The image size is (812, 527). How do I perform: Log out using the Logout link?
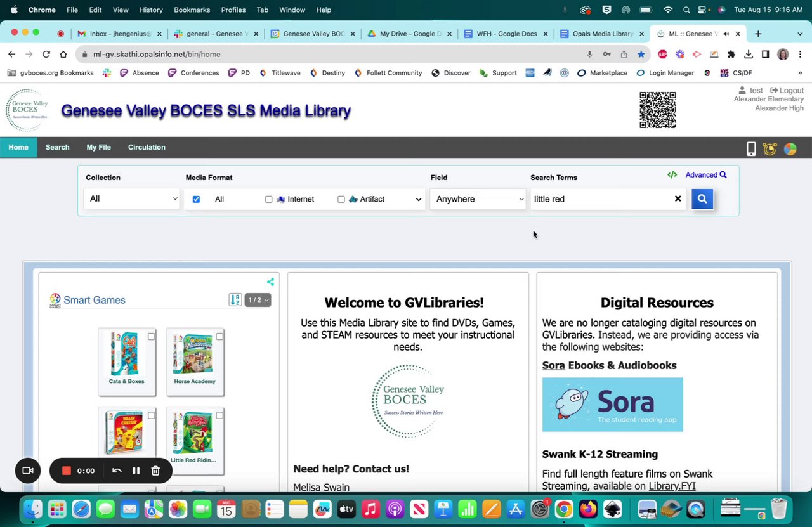point(787,91)
